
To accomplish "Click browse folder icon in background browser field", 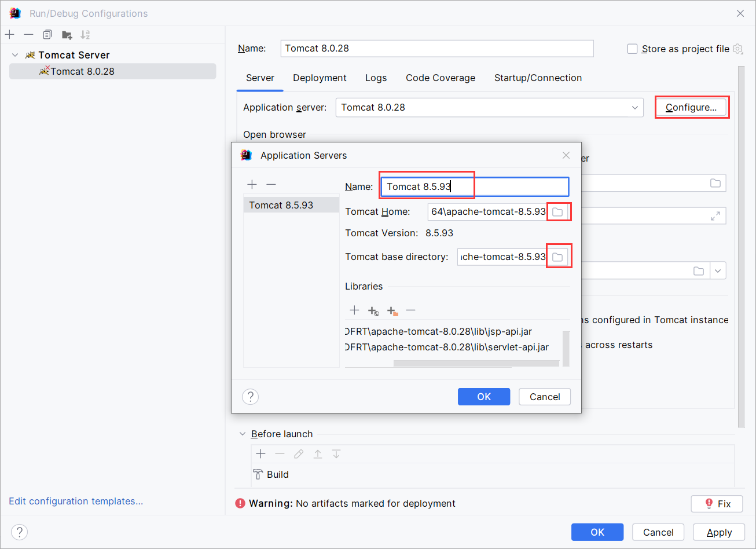I will pos(715,183).
